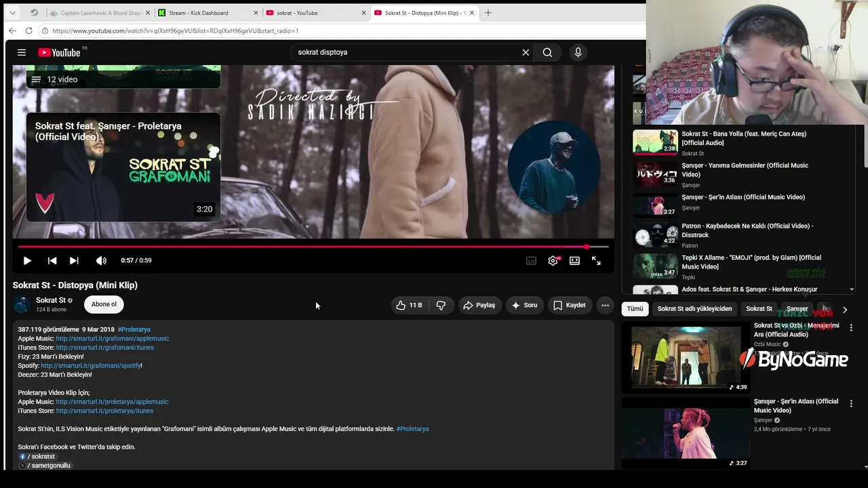Open the Proletarya end-screen video card

[x=123, y=167]
